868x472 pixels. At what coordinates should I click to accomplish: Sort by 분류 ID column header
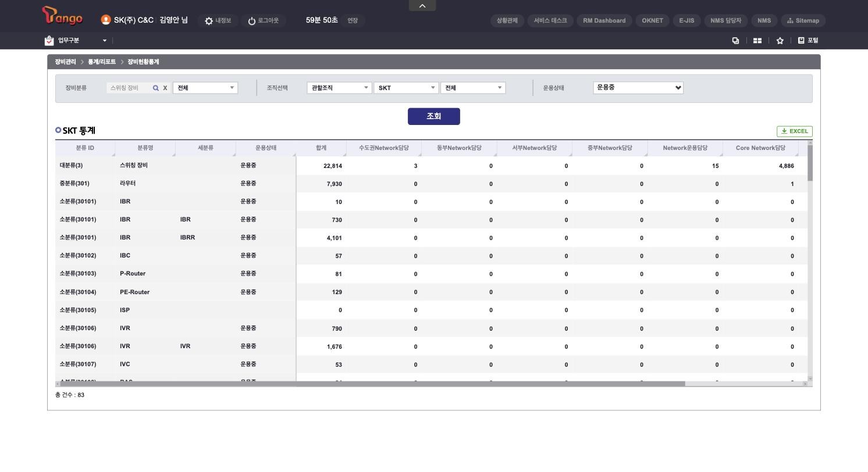(85, 148)
